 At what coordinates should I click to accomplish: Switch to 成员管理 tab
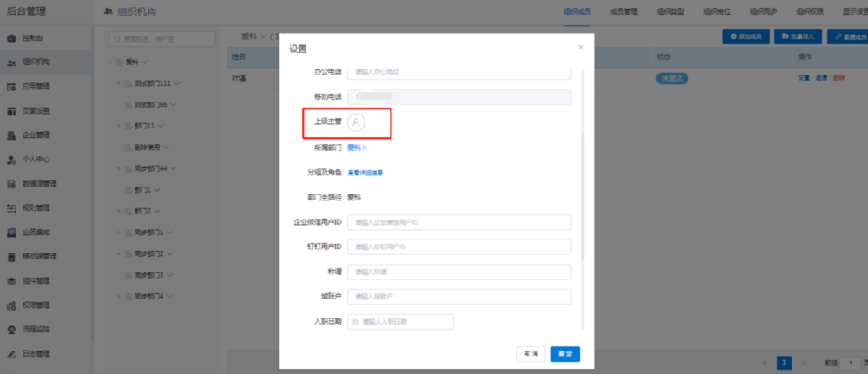click(x=624, y=11)
